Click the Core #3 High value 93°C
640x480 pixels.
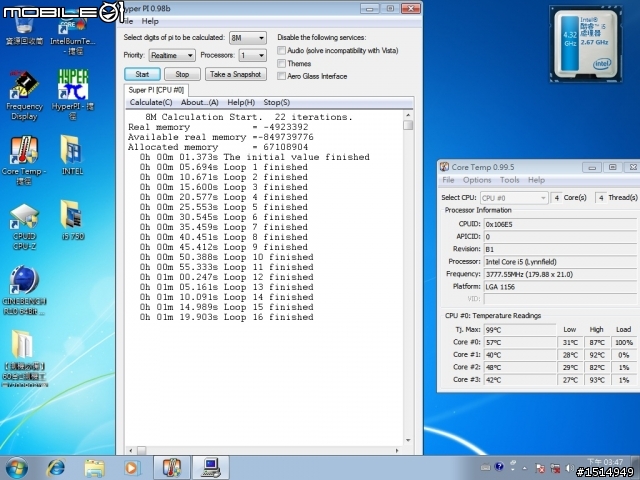coord(597,380)
